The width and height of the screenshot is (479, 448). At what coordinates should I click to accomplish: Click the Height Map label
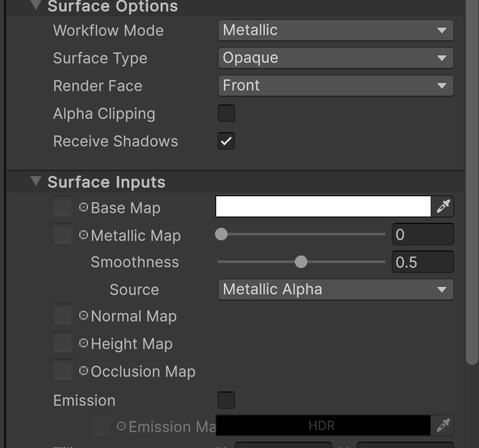(x=131, y=344)
